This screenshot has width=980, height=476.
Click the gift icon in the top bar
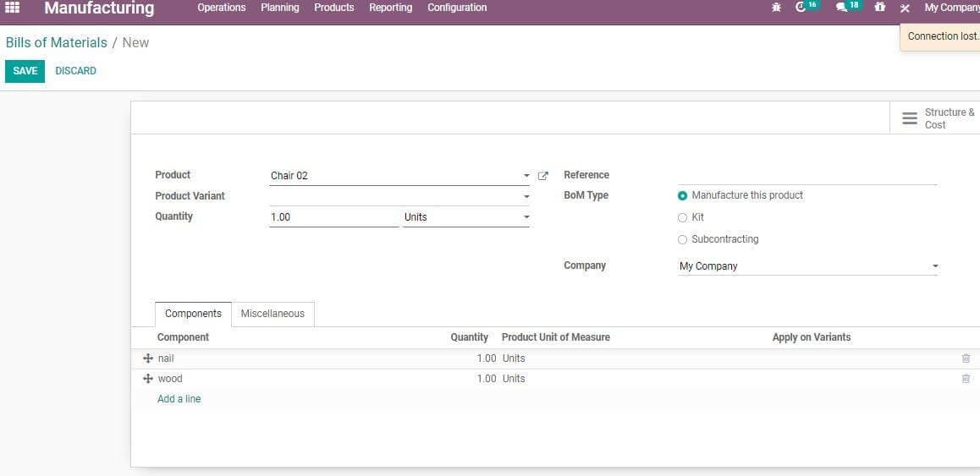point(880,8)
